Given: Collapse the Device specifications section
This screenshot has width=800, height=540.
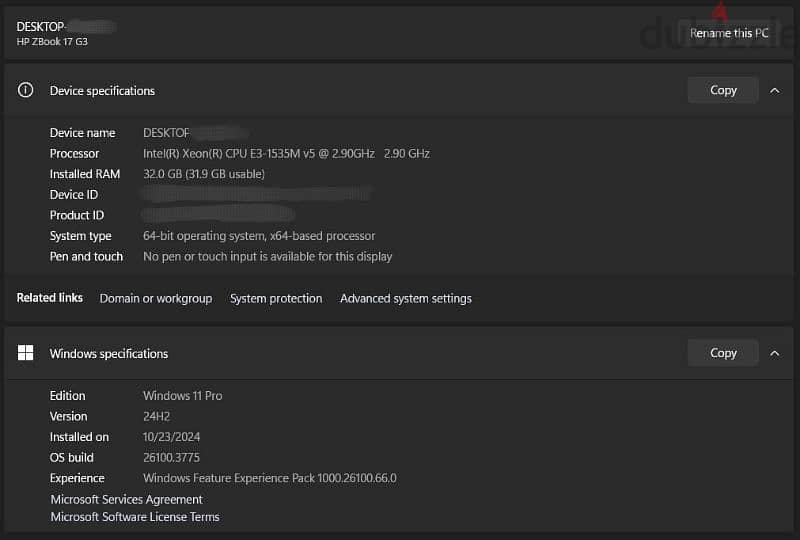Looking at the screenshot, I should point(774,91).
